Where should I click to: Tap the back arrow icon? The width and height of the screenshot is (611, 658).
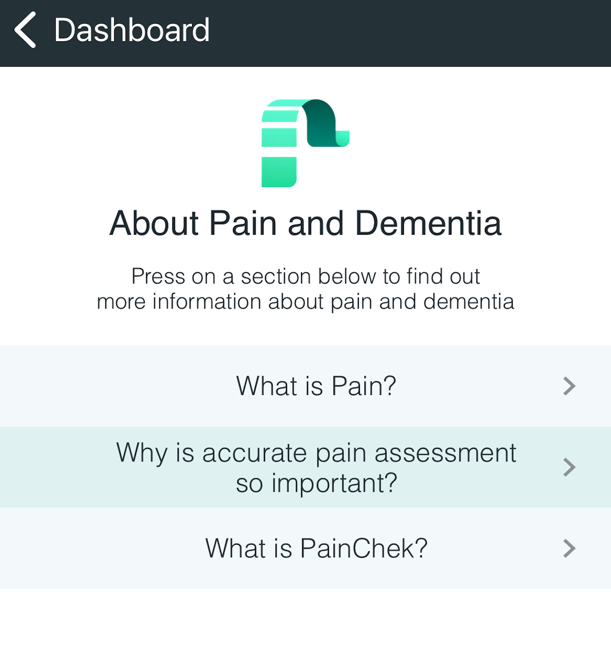pyautogui.click(x=25, y=30)
